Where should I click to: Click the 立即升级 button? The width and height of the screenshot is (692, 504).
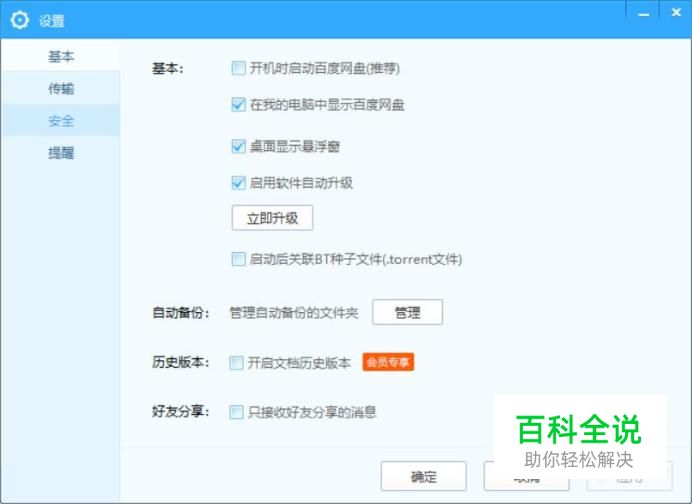[x=272, y=218]
